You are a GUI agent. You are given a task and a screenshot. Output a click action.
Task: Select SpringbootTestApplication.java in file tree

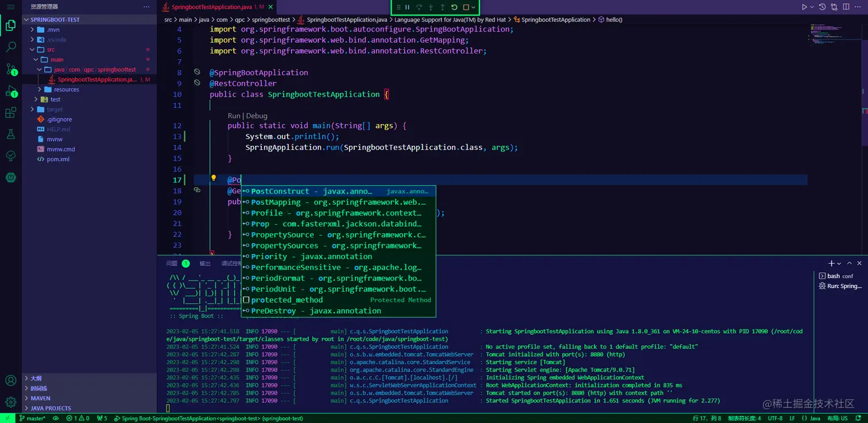[90, 79]
